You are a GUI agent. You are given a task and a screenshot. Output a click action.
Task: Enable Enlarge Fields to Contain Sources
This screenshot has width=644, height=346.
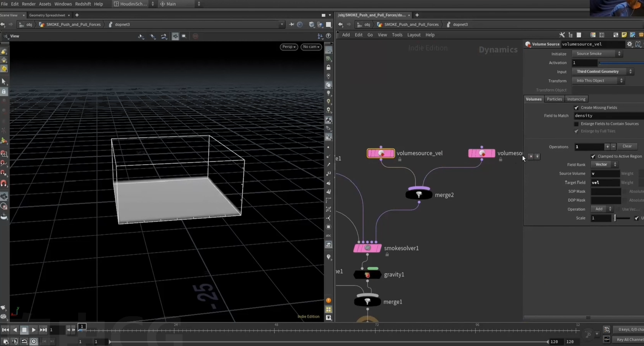[x=576, y=124]
